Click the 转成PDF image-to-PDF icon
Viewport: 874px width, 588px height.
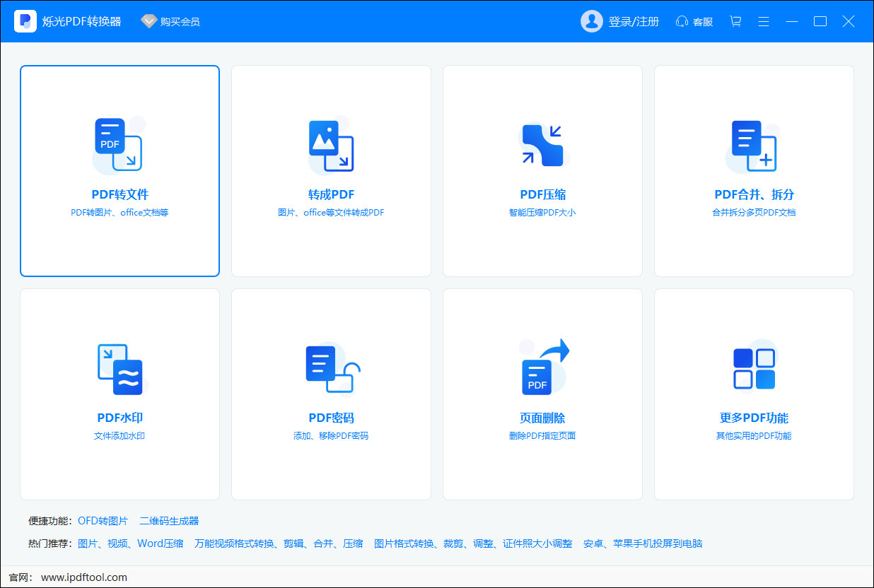click(331, 146)
